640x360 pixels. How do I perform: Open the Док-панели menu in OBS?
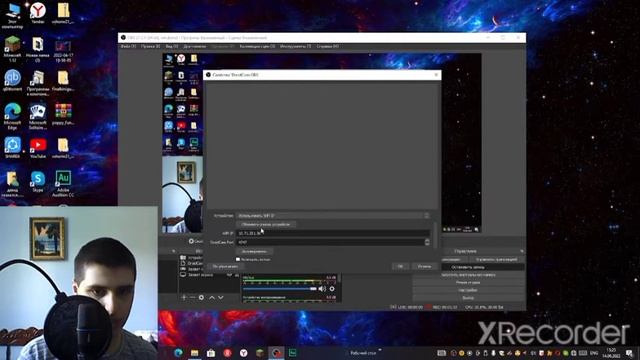[x=195, y=47]
